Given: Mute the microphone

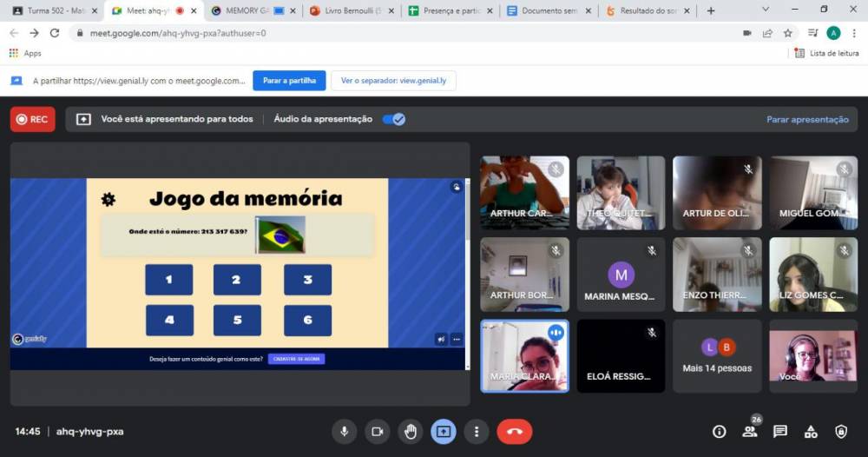Looking at the screenshot, I should (x=345, y=431).
